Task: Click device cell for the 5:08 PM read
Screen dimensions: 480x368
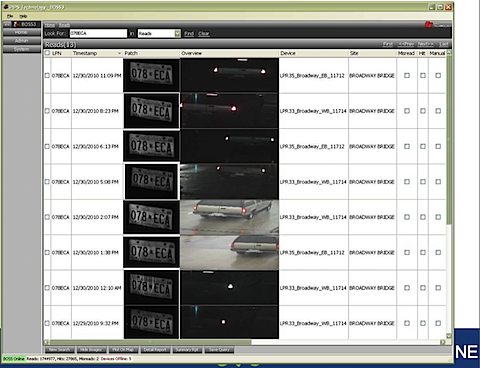Action: 313,182
